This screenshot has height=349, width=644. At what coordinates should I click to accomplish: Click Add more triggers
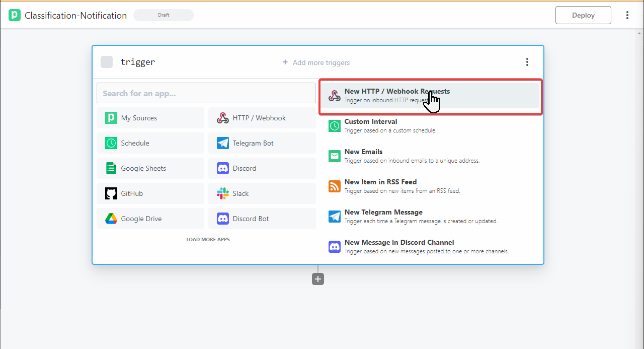click(316, 62)
